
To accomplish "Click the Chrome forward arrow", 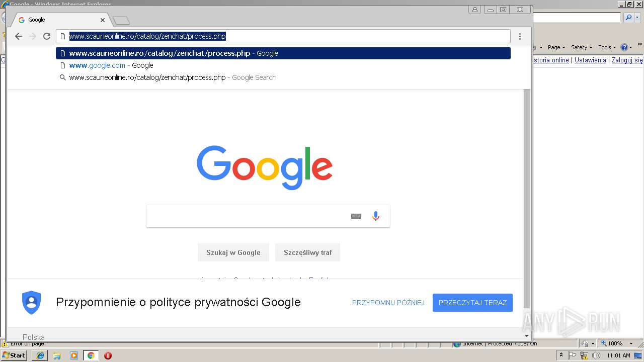I will pos(33,36).
